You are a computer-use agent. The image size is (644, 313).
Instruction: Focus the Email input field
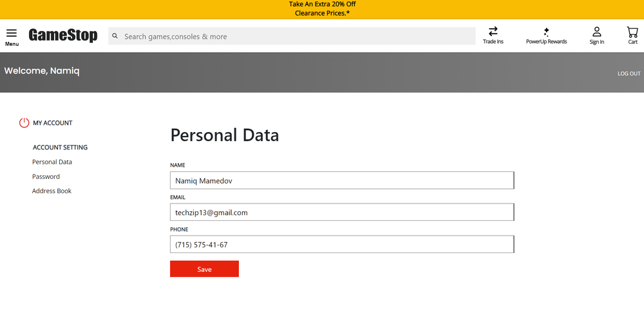[x=341, y=213]
